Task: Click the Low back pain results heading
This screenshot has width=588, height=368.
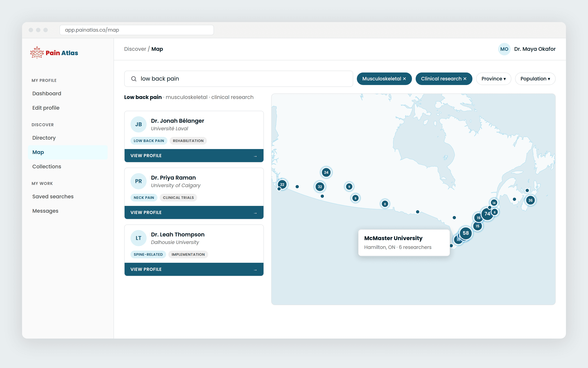Action: (143, 97)
